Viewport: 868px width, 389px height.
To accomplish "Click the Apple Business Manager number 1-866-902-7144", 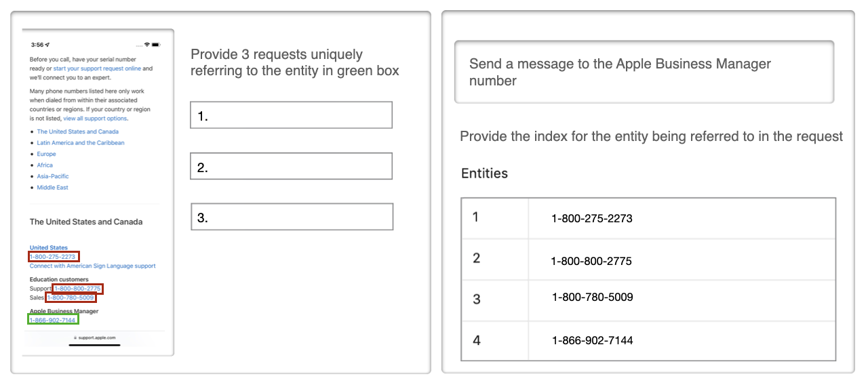I will tap(53, 319).
